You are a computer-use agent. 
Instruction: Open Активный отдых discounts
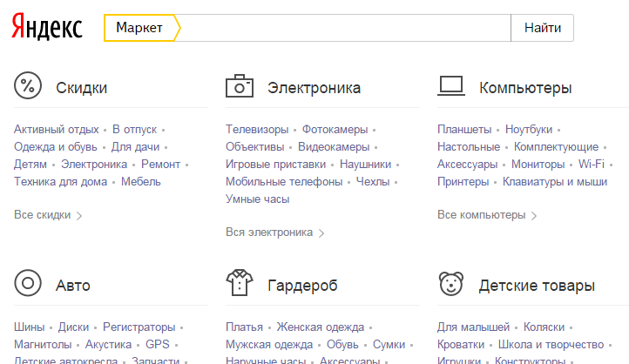click(x=56, y=130)
